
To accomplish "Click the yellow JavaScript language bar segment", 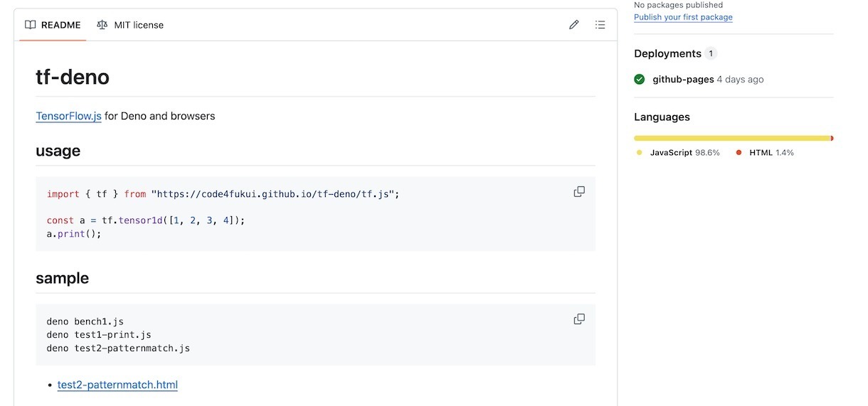I will [x=731, y=138].
